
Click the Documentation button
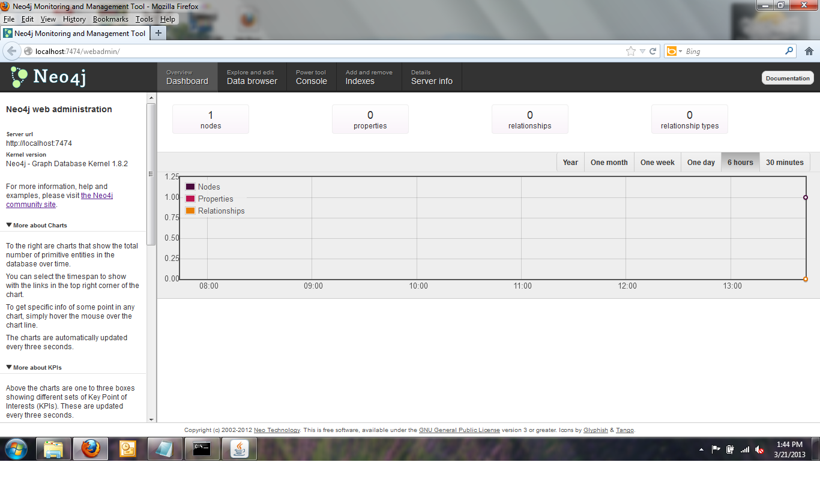pyautogui.click(x=788, y=78)
